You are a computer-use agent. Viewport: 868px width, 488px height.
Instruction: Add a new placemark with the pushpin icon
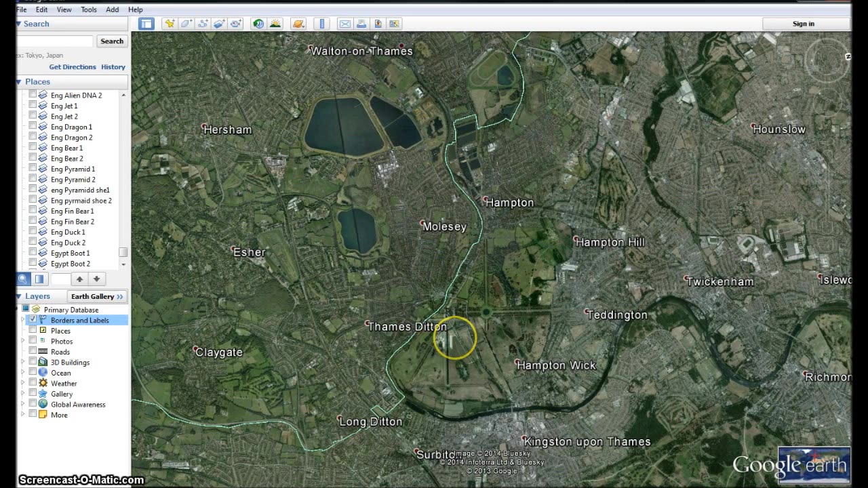coord(170,24)
